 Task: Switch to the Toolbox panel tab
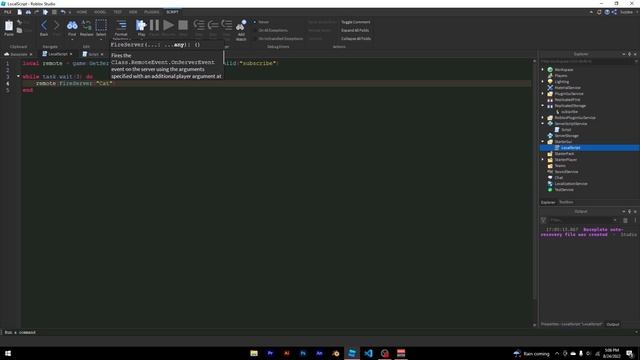(566, 202)
